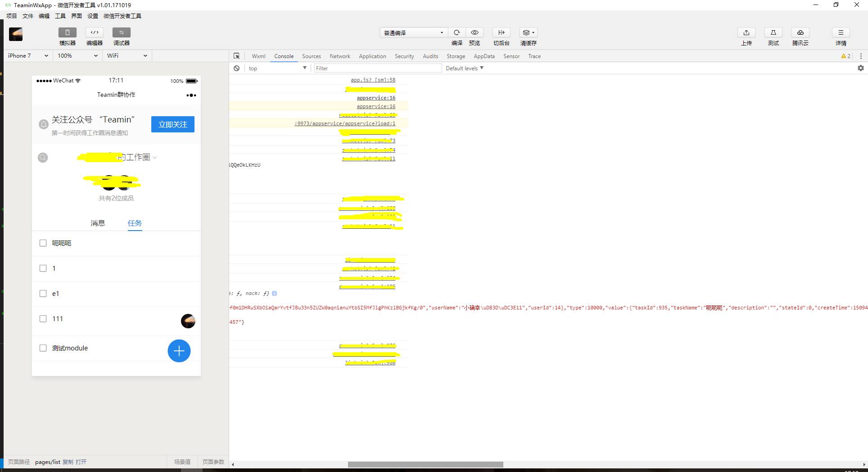868x472 pixels.
Task: Clear the console with the clear icon
Action: 236,68
